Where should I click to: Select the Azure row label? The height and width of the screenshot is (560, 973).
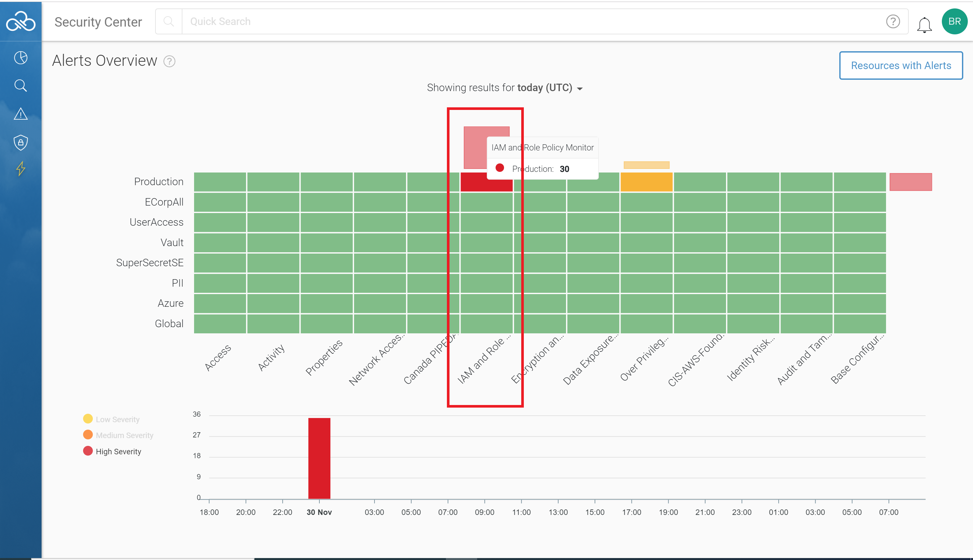point(170,303)
